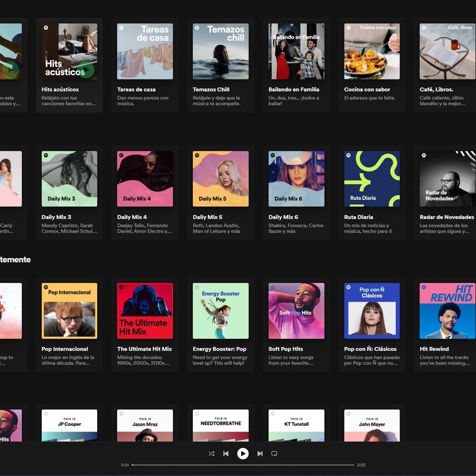Image resolution: width=476 pixels, height=476 pixels.
Task: Seek within the song progress bar
Action: (243, 465)
